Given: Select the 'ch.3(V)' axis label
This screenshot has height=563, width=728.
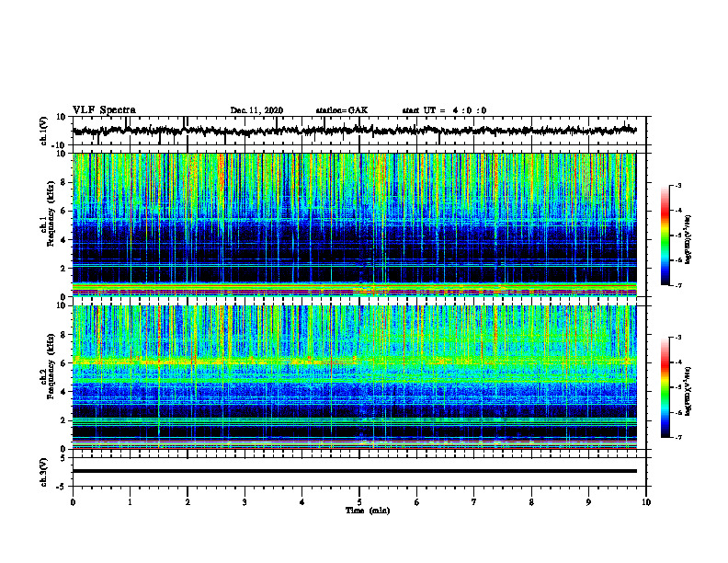Looking at the screenshot, I should (x=44, y=472).
